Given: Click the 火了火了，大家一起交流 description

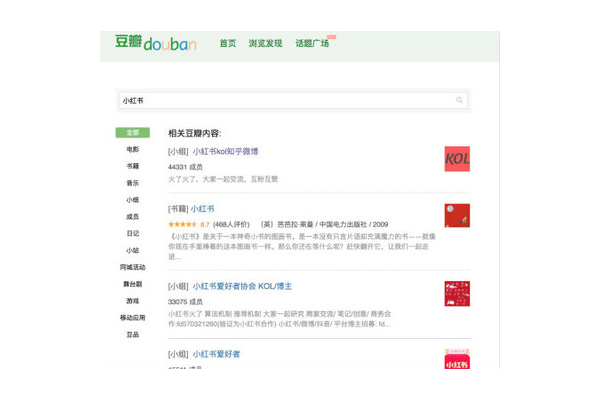Looking at the screenshot, I should [223, 179].
